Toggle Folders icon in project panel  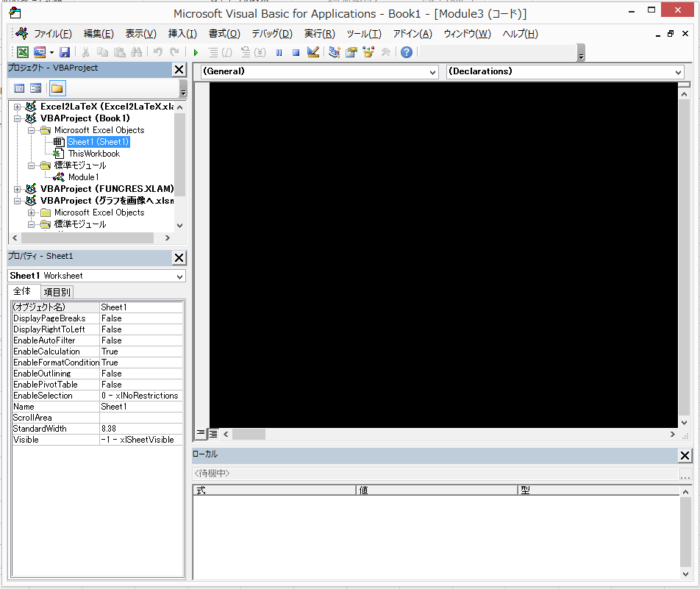pyautogui.click(x=57, y=88)
